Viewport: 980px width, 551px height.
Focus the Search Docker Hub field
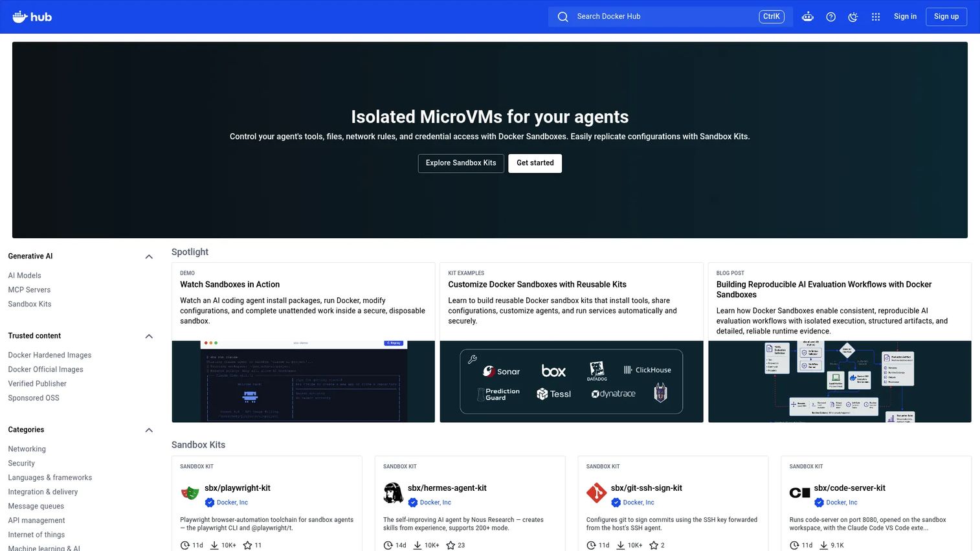point(670,17)
